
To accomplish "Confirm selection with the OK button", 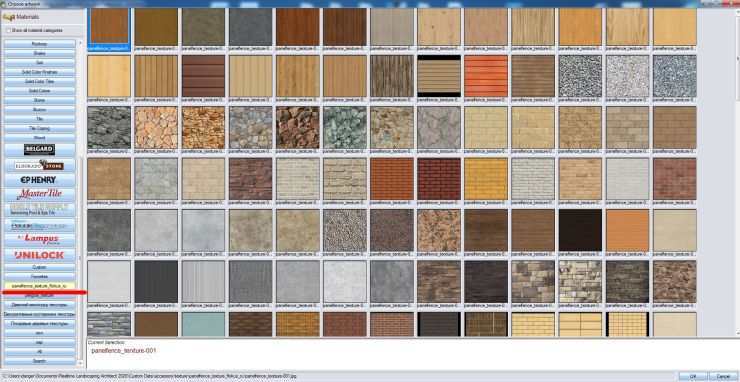I will coord(692,376).
